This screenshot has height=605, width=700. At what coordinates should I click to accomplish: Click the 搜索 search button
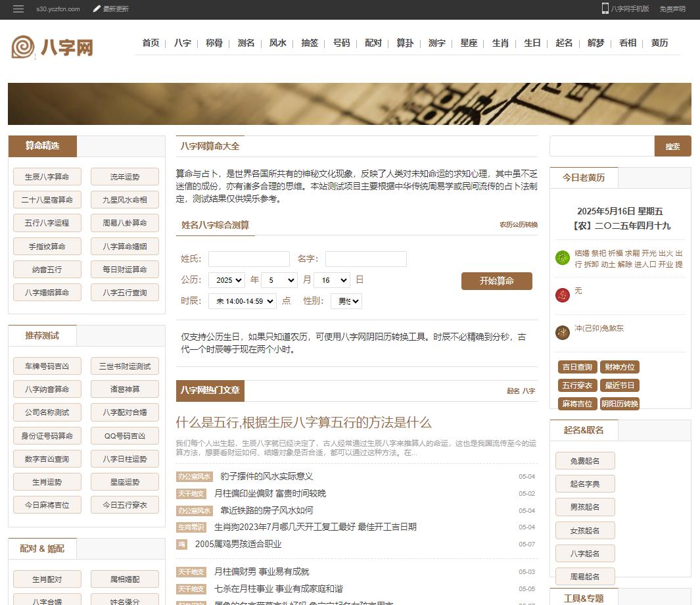pos(672,146)
